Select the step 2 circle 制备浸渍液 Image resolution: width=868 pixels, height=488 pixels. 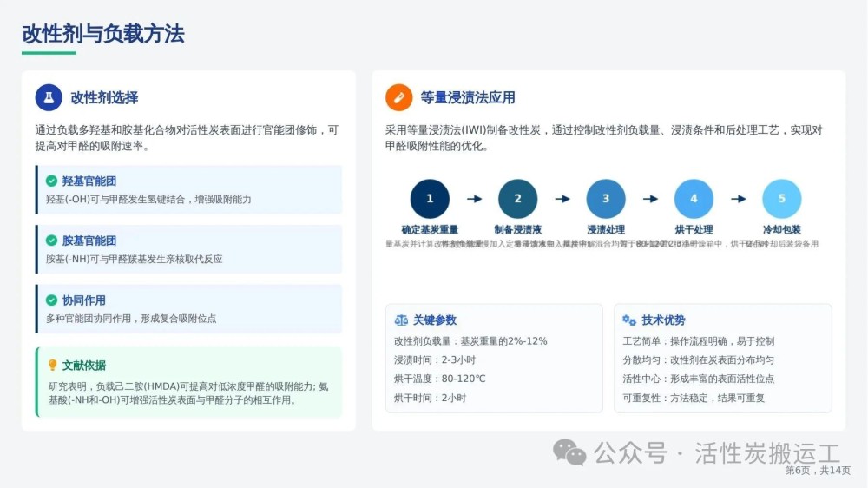pyautogui.click(x=517, y=199)
